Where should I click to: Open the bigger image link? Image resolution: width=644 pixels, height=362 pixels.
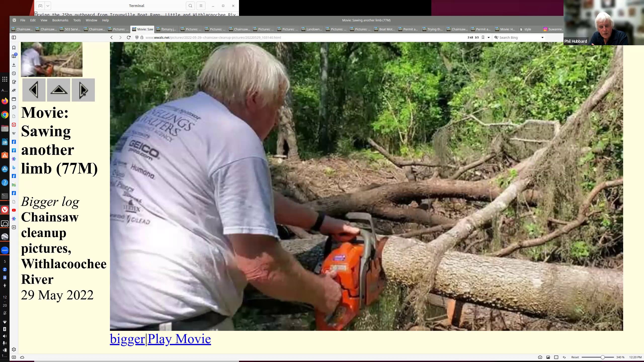tap(127, 339)
